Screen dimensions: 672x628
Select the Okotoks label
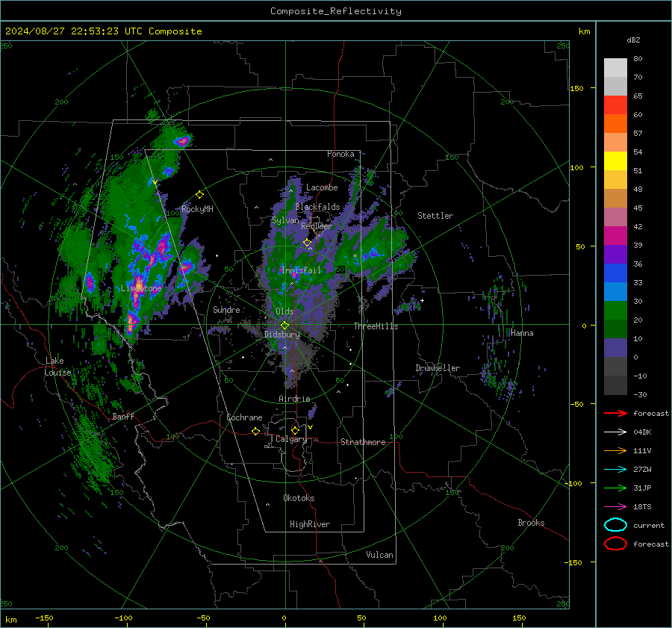coord(299,498)
